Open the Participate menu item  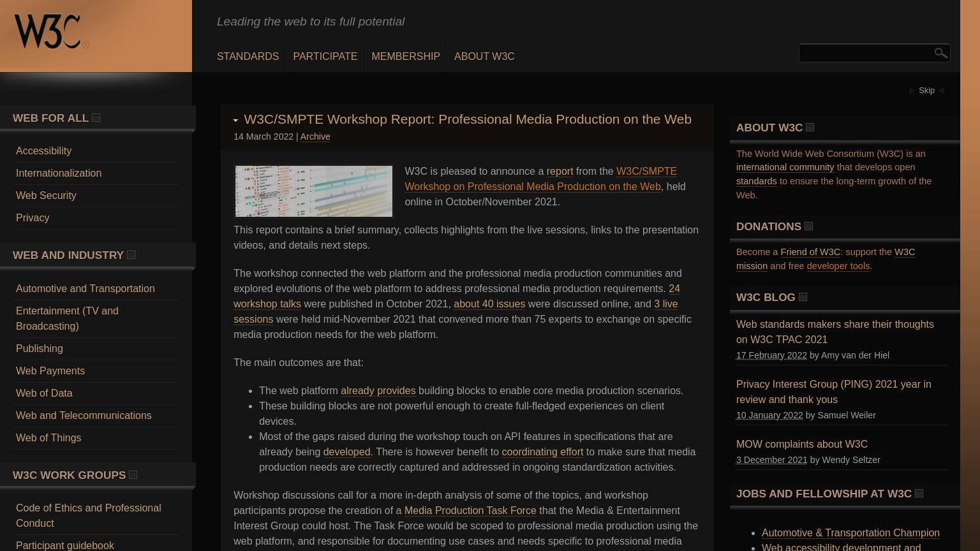click(325, 57)
